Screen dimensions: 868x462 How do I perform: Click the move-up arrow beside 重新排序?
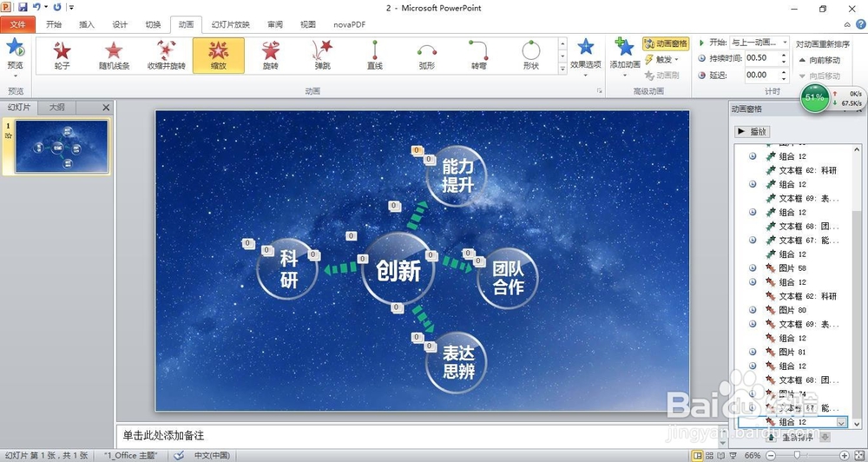click(772, 438)
